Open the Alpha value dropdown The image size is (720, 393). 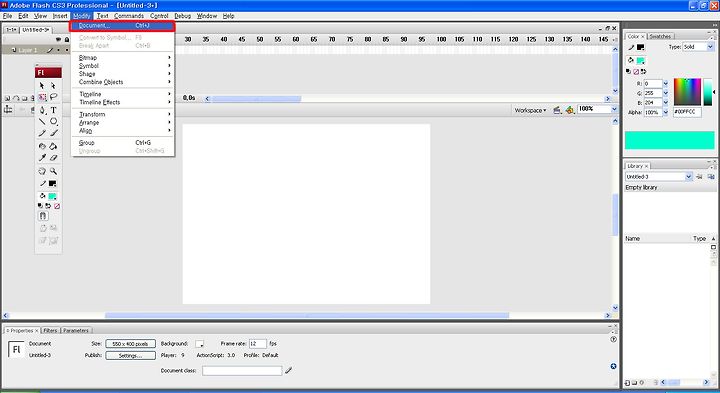click(665, 112)
